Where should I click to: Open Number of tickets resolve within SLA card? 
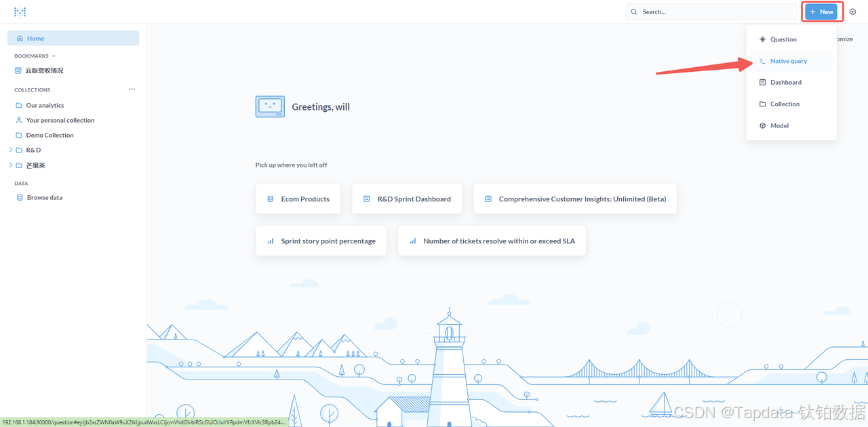point(492,241)
